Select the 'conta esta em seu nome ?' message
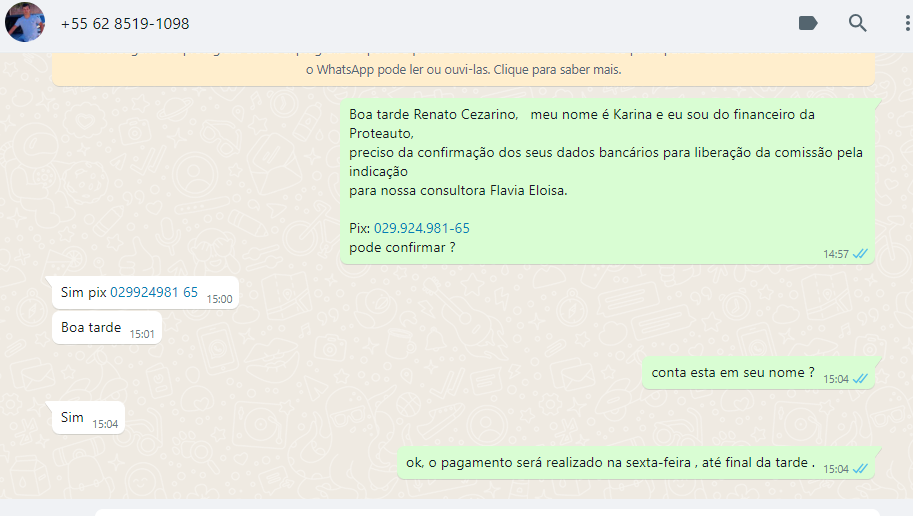Viewport: 913px width, 516px height. coord(732,373)
